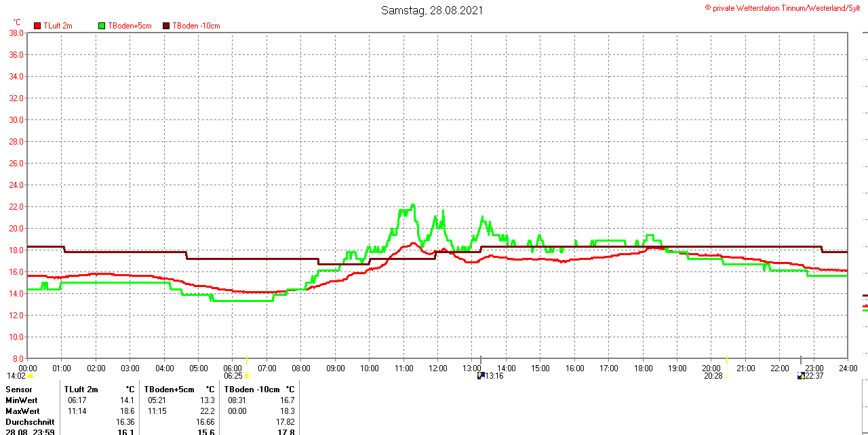
Task: Click the Samstag, 28.08.2021 chart title
Action: pyautogui.click(x=432, y=10)
